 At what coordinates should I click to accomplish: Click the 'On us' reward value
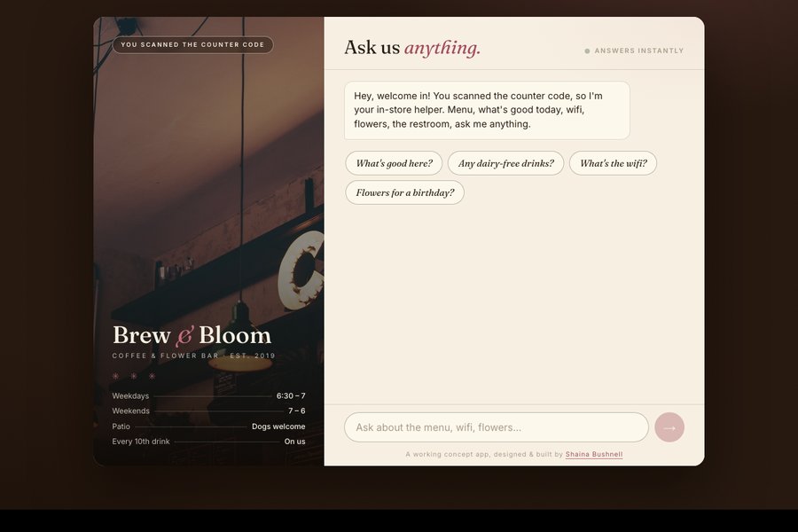pos(294,442)
